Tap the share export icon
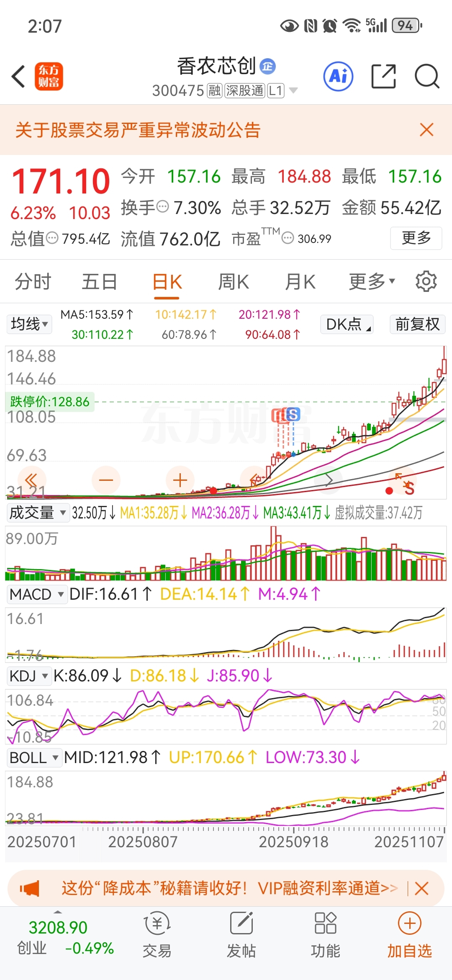Screen dimensions: 452x980 pyautogui.click(x=383, y=77)
